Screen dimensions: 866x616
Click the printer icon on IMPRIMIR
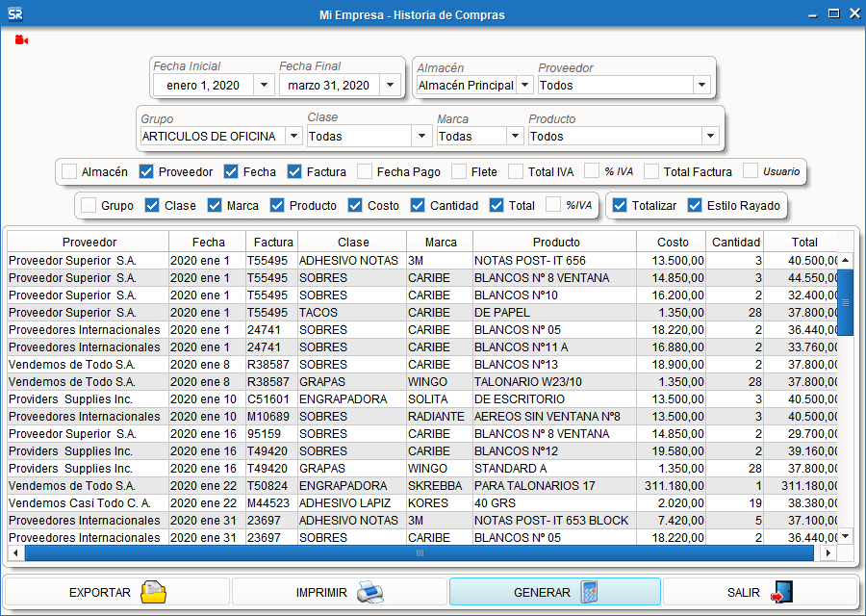(x=369, y=592)
